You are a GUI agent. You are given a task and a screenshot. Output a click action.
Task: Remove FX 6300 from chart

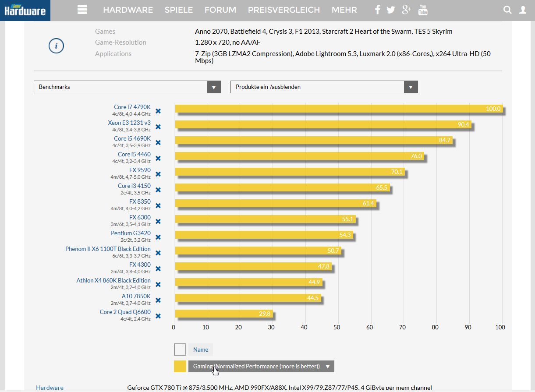click(x=158, y=221)
